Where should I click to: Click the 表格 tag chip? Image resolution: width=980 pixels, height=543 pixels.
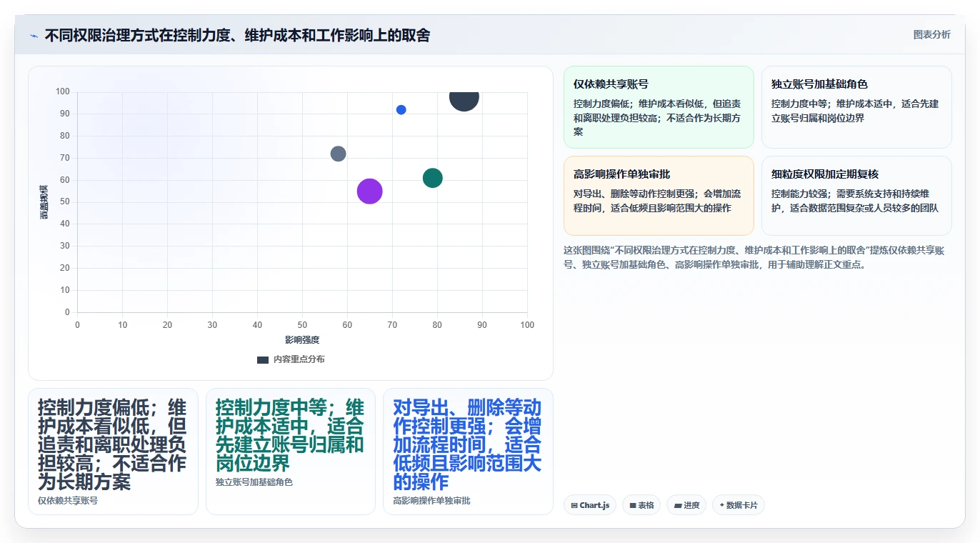[641, 505]
